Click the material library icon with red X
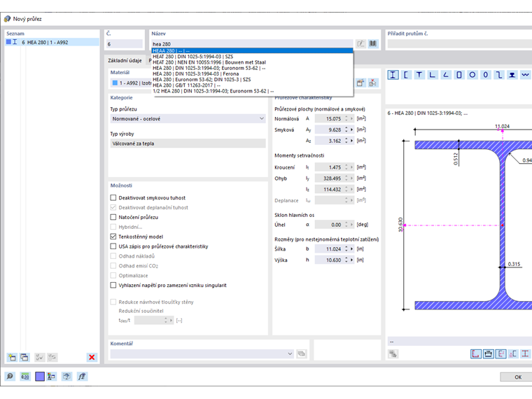Viewport: 532px width, 399px height. coord(372,83)
